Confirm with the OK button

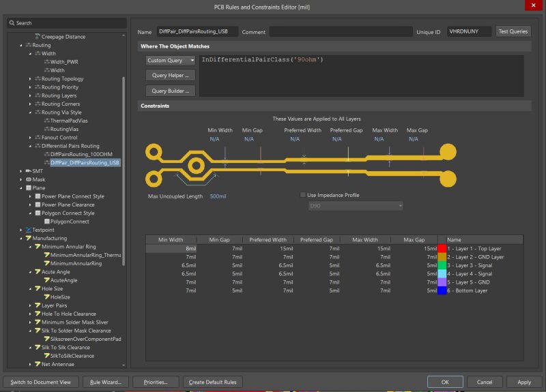point(445,382)
